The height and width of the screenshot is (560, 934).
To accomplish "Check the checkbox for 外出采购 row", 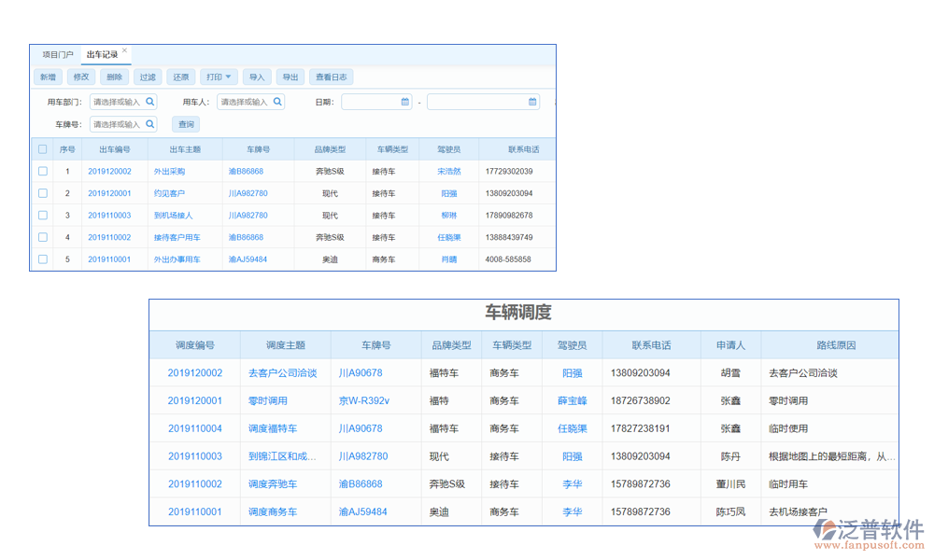I will (x=42, y=171).
